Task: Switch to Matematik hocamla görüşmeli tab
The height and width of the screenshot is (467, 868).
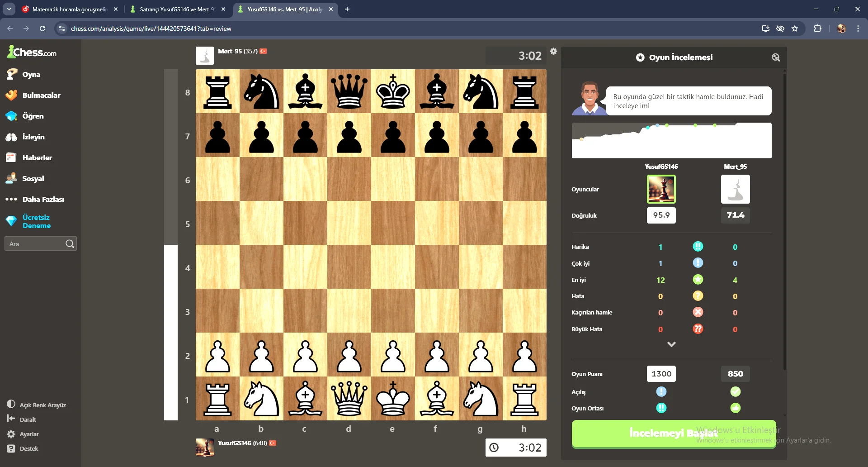Action: tap(70, 9)
